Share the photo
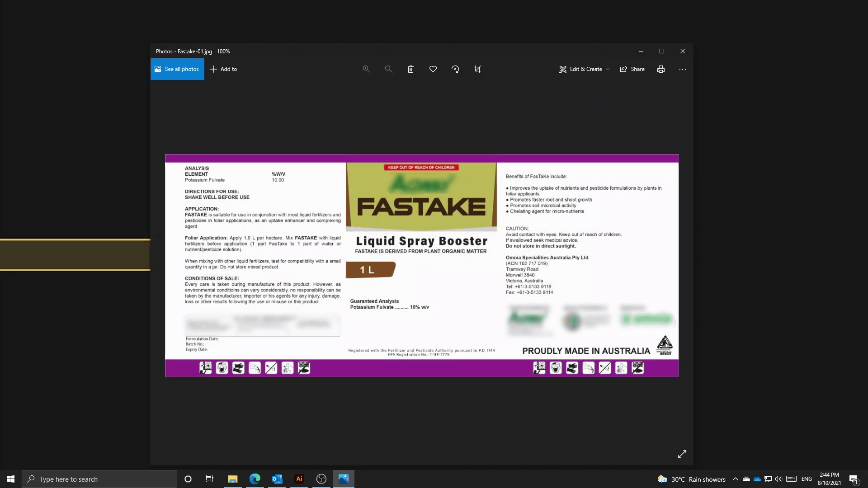Screen dimensions: 868x488 point(632,69)
